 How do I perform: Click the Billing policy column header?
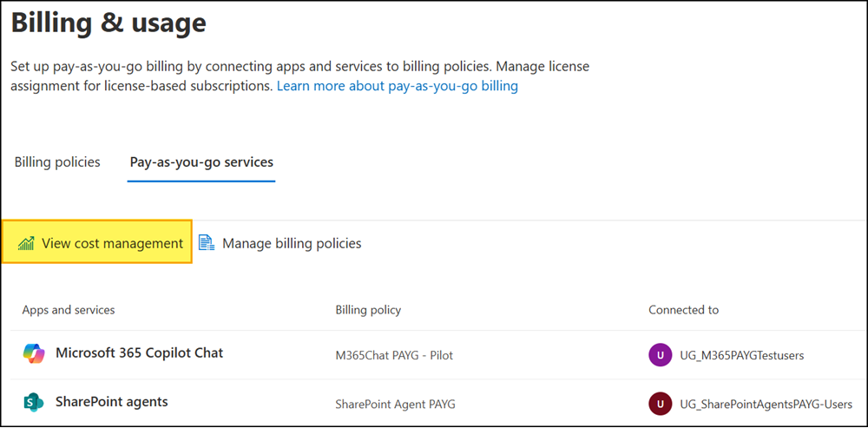[368, 310]
